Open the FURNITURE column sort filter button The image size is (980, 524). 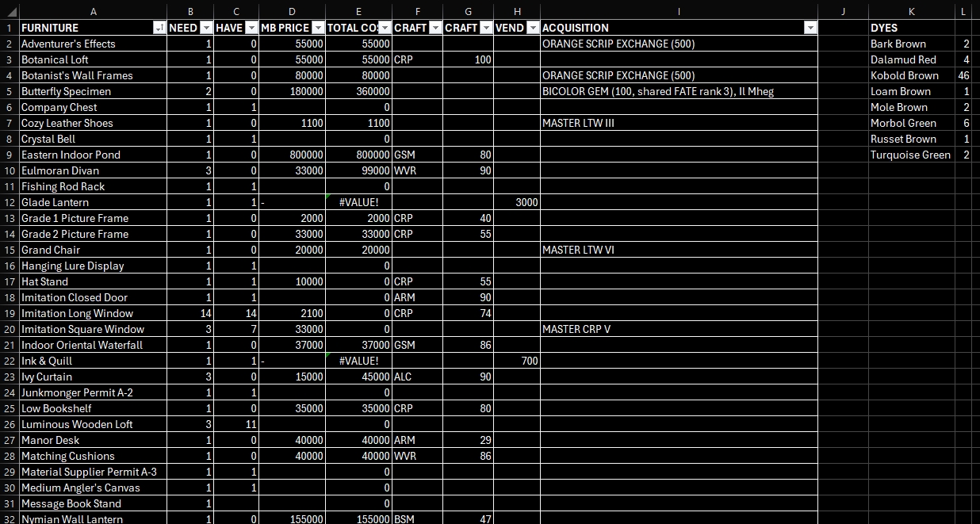point(159,28)
